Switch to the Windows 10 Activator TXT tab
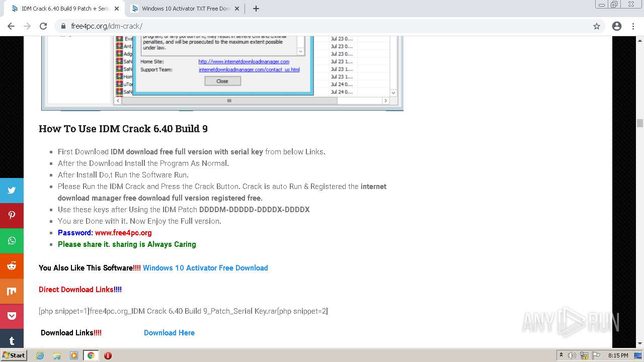644x362 pixels. click(185, 9)
